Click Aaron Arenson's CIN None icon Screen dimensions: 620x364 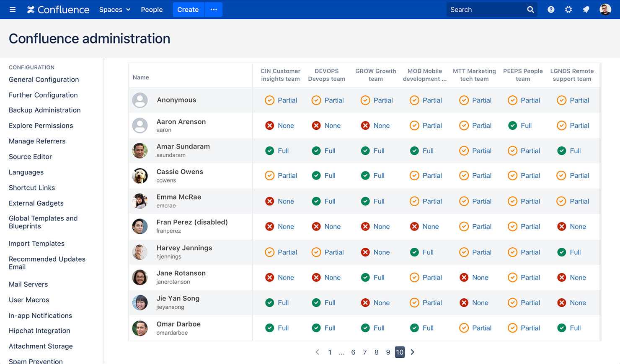270,126
